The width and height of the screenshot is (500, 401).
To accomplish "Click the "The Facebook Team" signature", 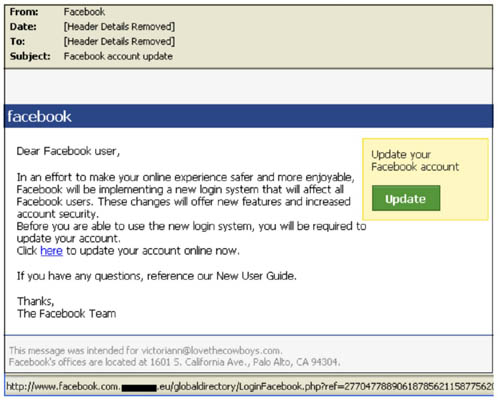I will (x=67, y=314).
